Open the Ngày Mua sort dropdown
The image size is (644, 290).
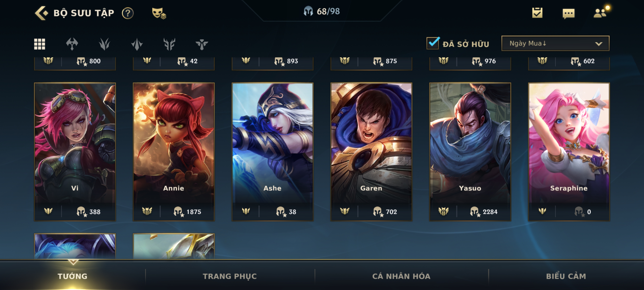(555, 43)
